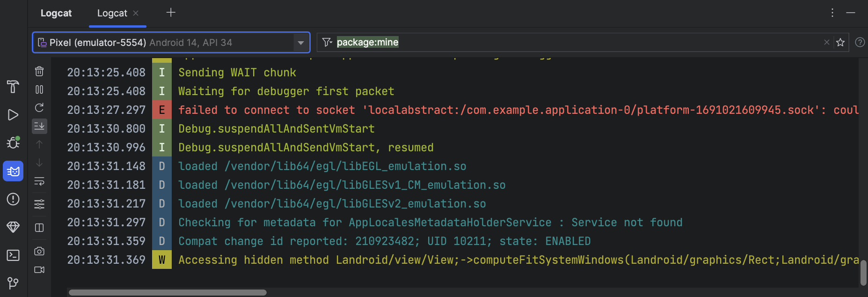Switch to the second Logcat tab

[x=112, y=13]
